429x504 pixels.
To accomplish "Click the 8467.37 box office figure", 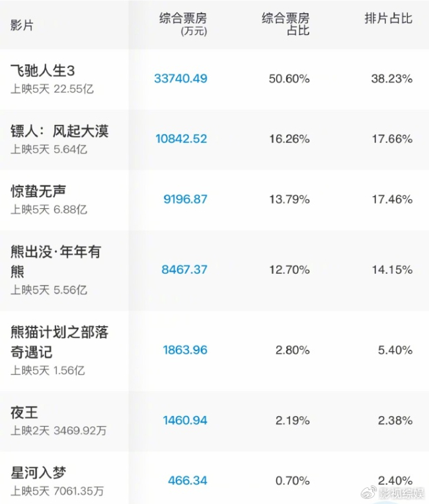I will pos(184,269).
